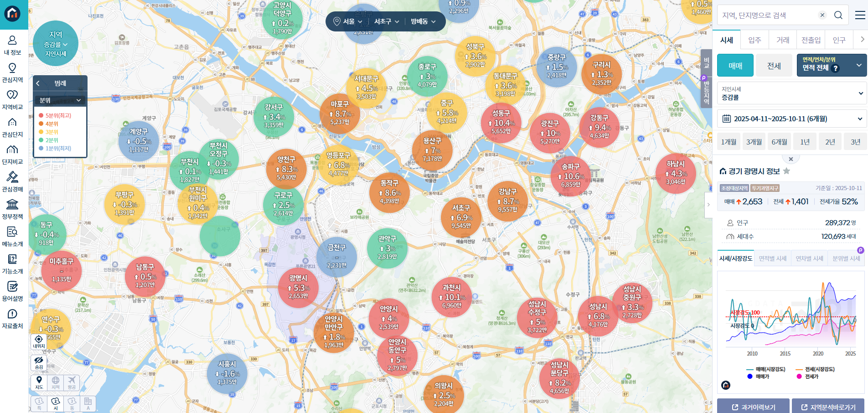Select 매매 sale price mode
The image size is (868, 413).
[x=735, y=66]
